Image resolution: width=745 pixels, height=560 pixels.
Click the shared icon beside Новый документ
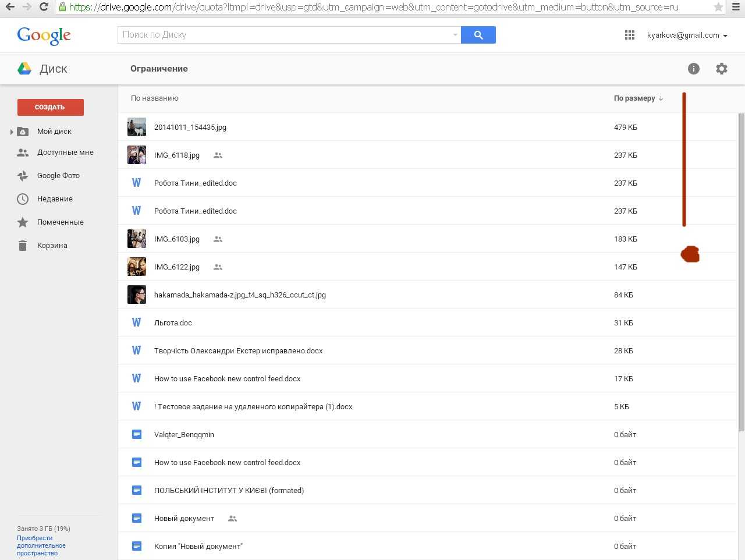coord(233,519)
